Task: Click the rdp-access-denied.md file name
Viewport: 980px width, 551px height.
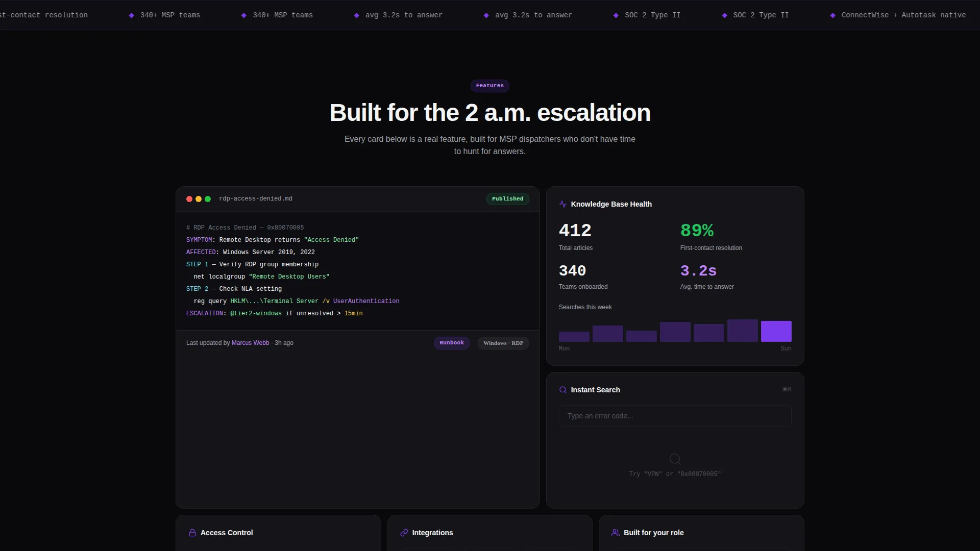Action: tap(256, 199)
